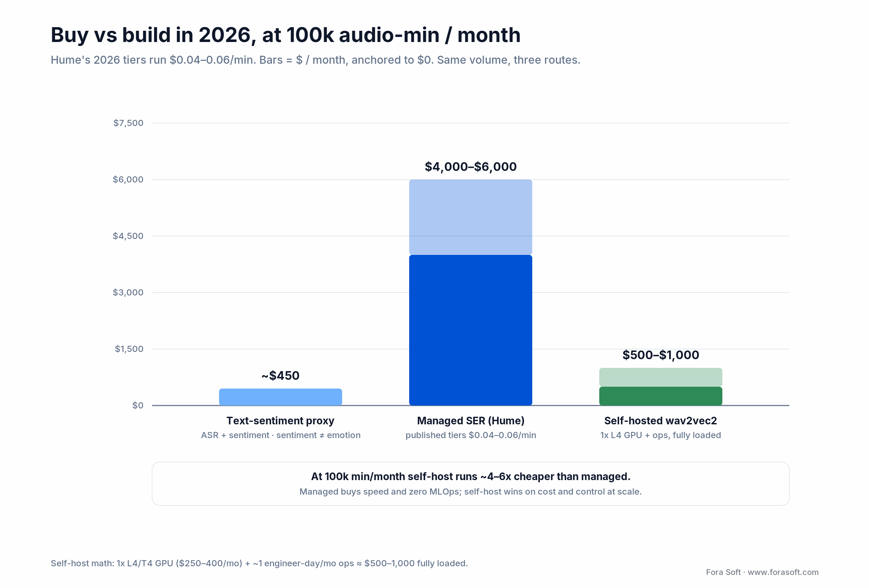Click the $7,500 axis label

(128, 123)
